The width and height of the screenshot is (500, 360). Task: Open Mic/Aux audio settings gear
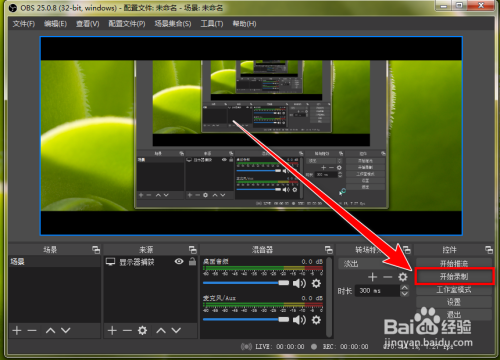coord(316,320)
